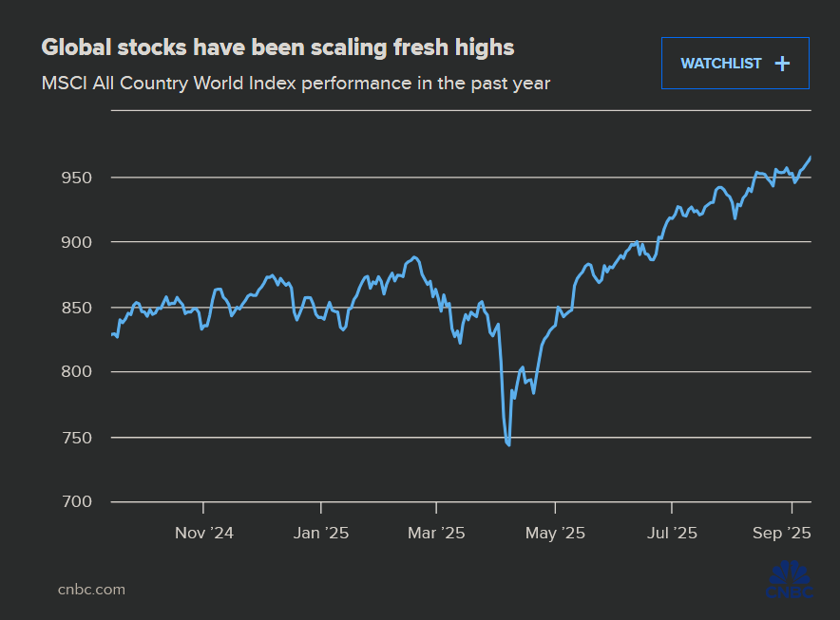Select the Nov '24 x-axis label
The width and height of the screenshot is (840, 620).
[x=203, y=533]
